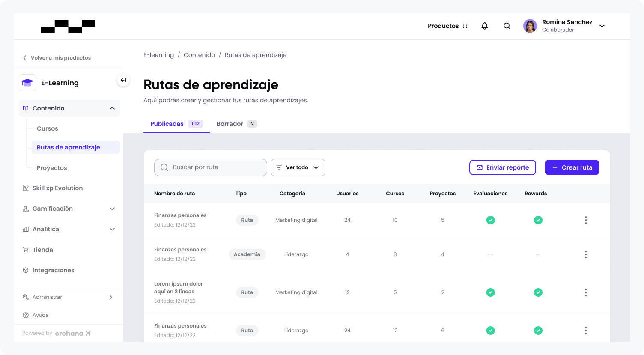Open the Ver todo filter dropdown

pos(298,167)
